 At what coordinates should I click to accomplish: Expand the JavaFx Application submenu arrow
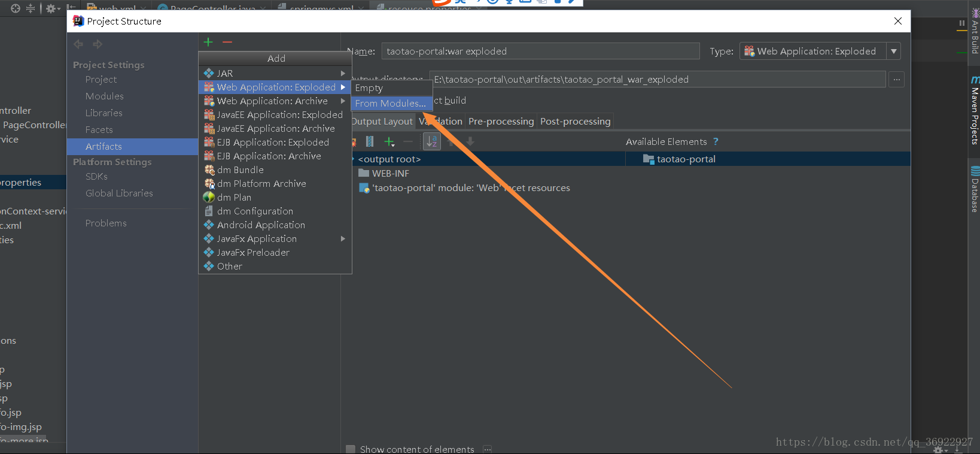click(343, 238)
